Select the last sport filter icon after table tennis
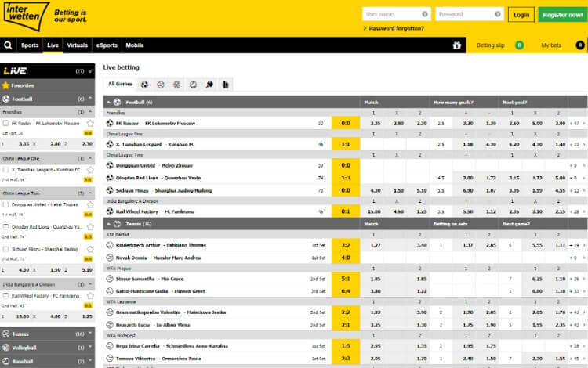 click(225, 85)
